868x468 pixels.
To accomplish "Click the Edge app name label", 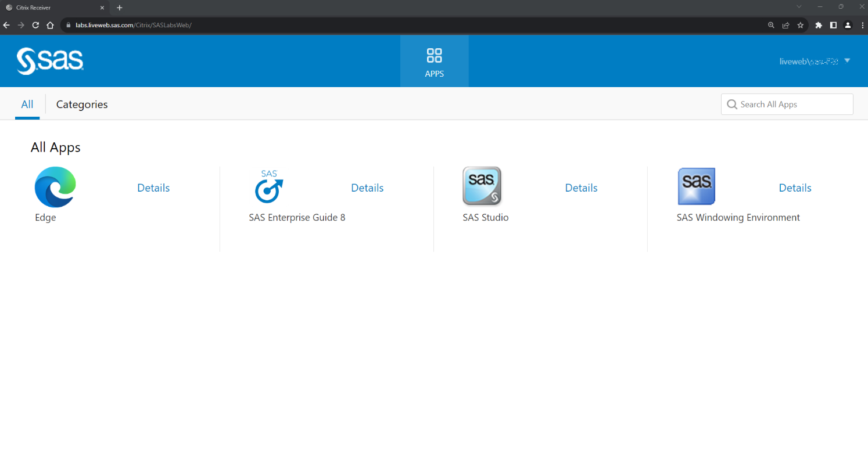I will pos(45,218).
